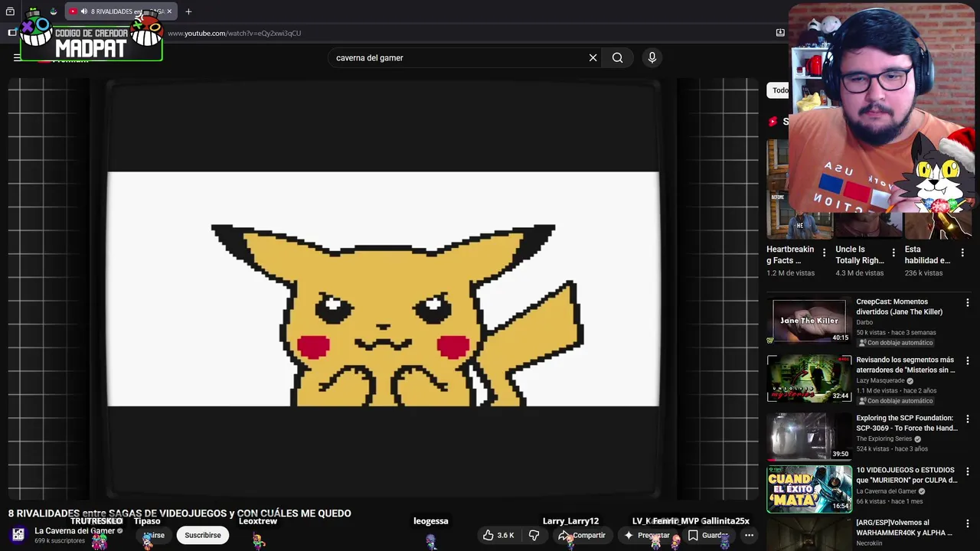Click 'Con doblaje automático' badge under Darbo video

[895, 343]
